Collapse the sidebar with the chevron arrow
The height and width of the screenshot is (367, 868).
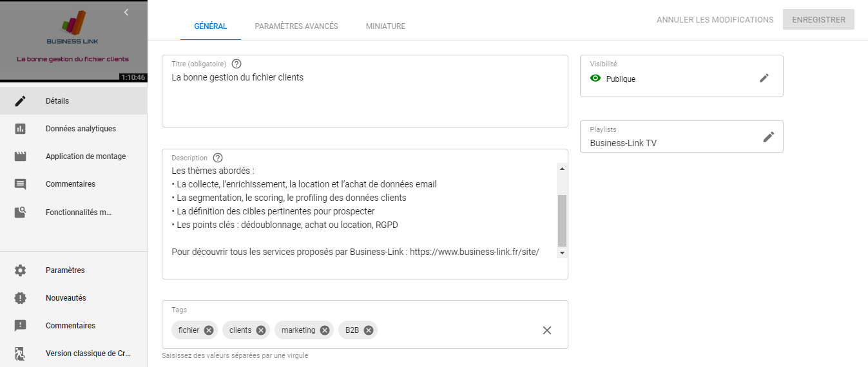[x=126, y=12]
